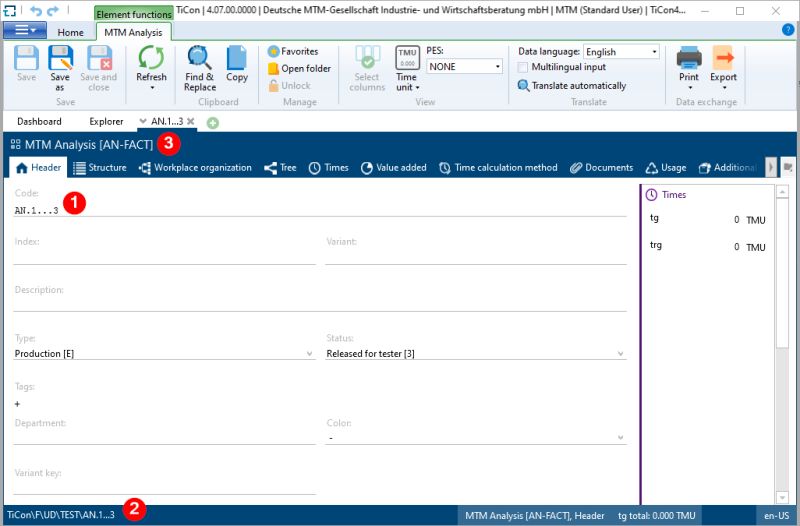Open the Dashboard tab
This screenshot has height=526, width=800.
pyautogui.click(x=39, y=121)
